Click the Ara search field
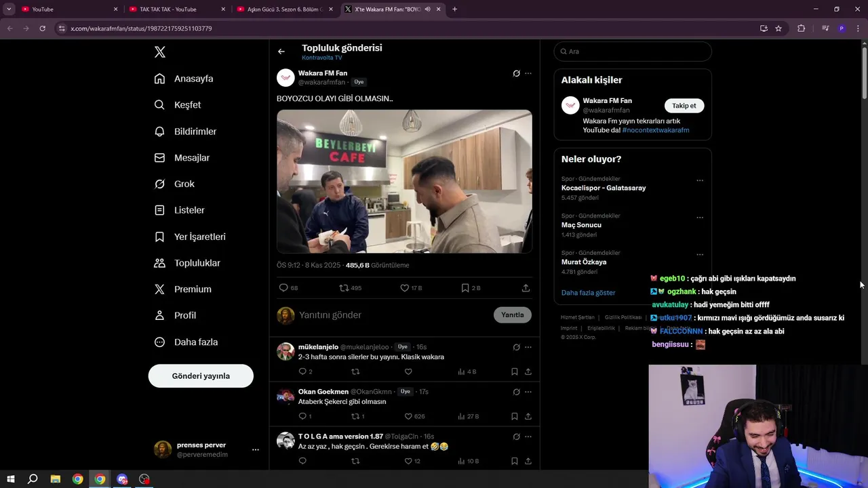This screenshot has width=868, height=488. (x=633, y=52)
